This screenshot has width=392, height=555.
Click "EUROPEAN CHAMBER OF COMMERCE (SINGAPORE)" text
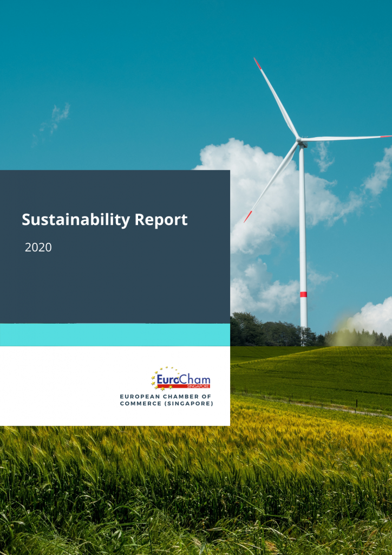166,400
